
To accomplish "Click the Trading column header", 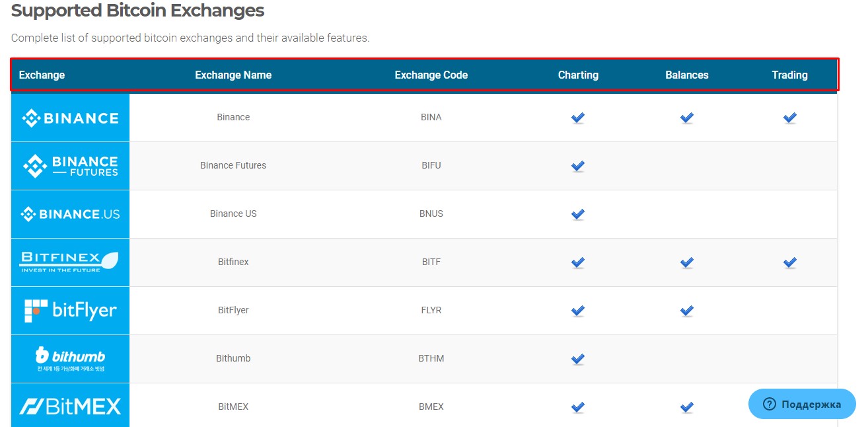I will coord(790,75).
